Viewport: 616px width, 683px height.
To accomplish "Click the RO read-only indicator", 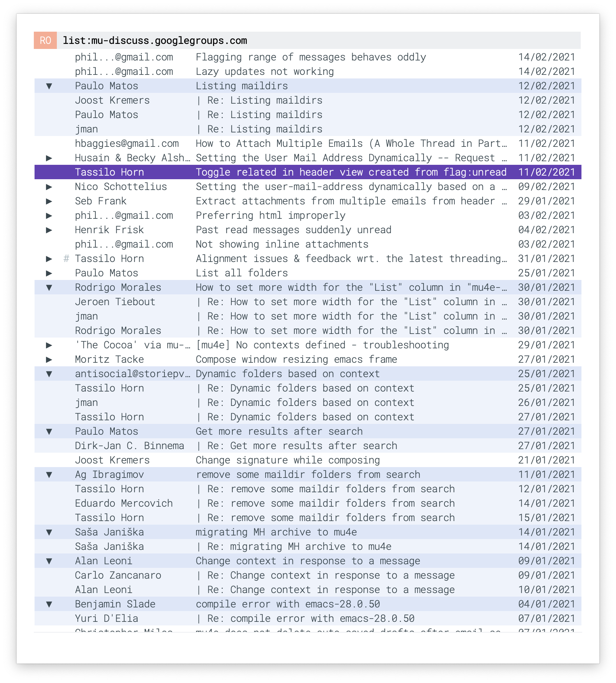I will click(45, 40).
